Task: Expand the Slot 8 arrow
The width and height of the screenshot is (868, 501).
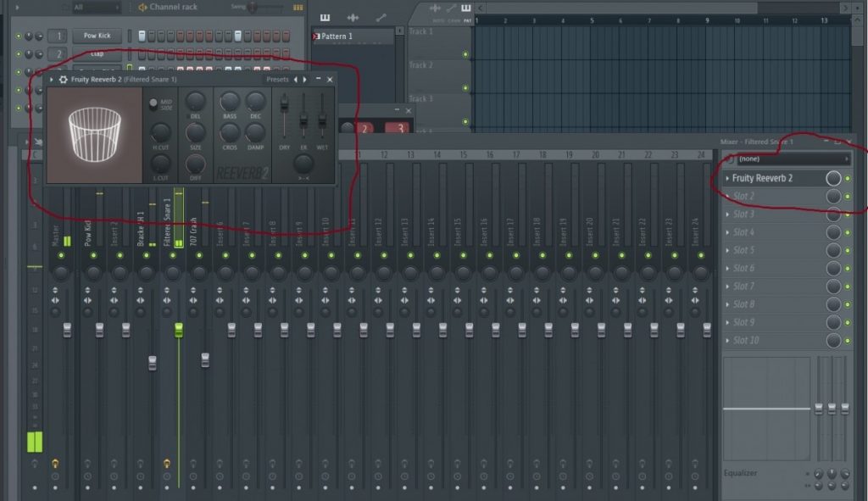Action: pos(727,304)
